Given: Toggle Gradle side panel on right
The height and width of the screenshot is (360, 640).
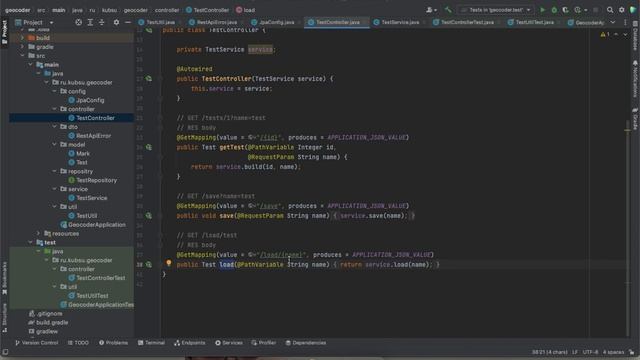Looking at the screenshot, I should click(636, 119).
